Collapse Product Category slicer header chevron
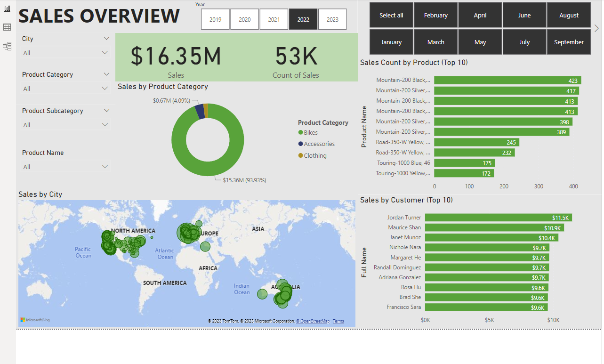The width and height of the screenshot is (604, 364). click(x=106, y=74)
